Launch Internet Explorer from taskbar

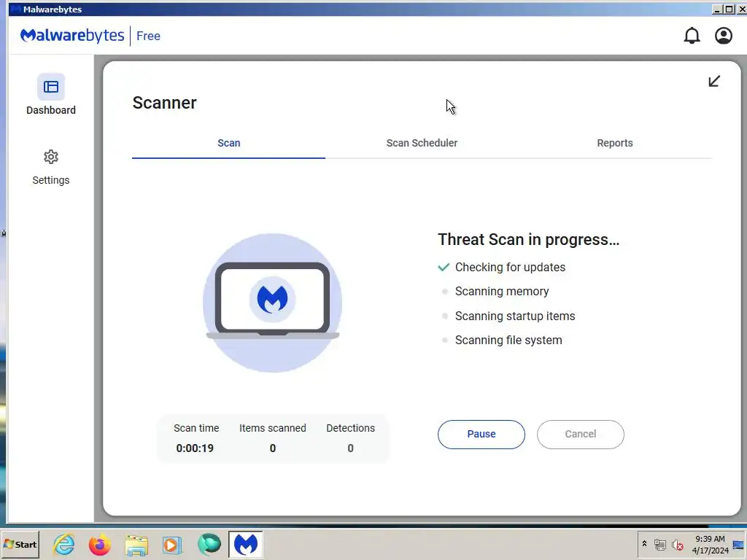tap(64, 544)
